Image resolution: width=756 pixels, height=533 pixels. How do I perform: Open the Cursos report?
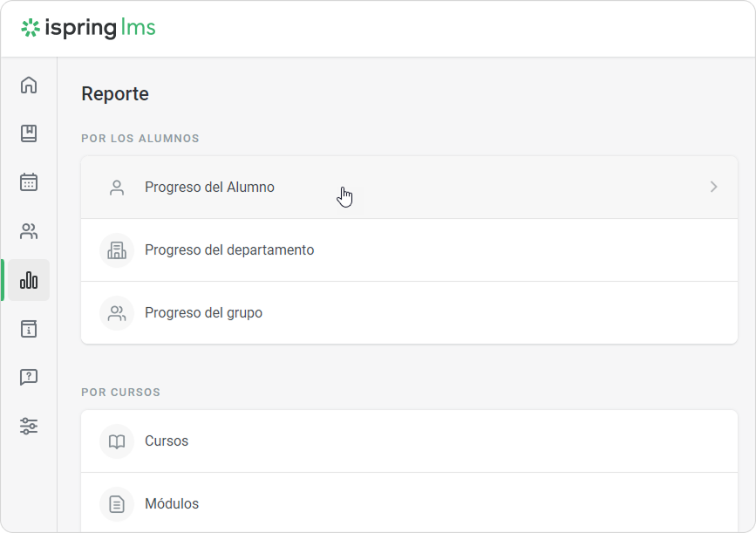409,441
